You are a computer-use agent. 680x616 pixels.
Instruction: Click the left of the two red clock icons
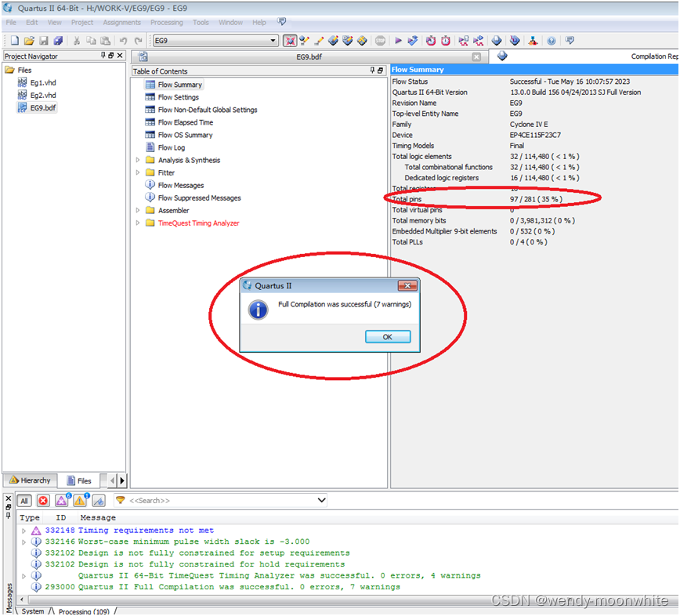(x=431, y=41)
